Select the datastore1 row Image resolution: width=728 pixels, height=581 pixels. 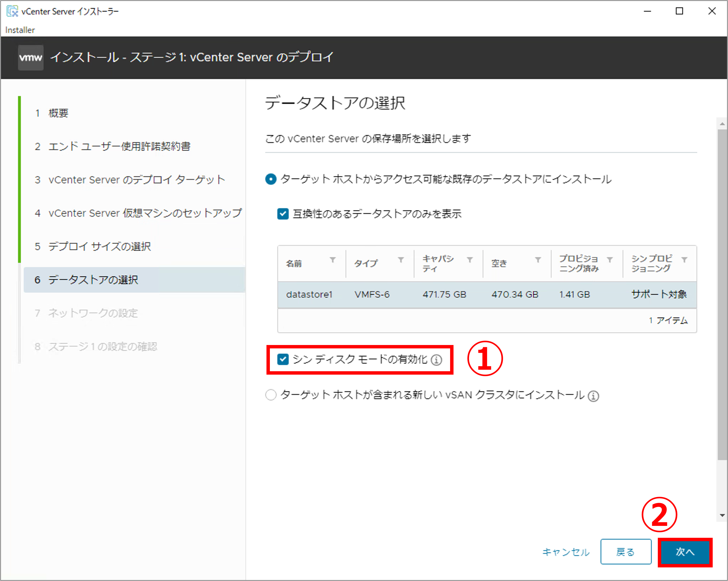tap(487, 295)
